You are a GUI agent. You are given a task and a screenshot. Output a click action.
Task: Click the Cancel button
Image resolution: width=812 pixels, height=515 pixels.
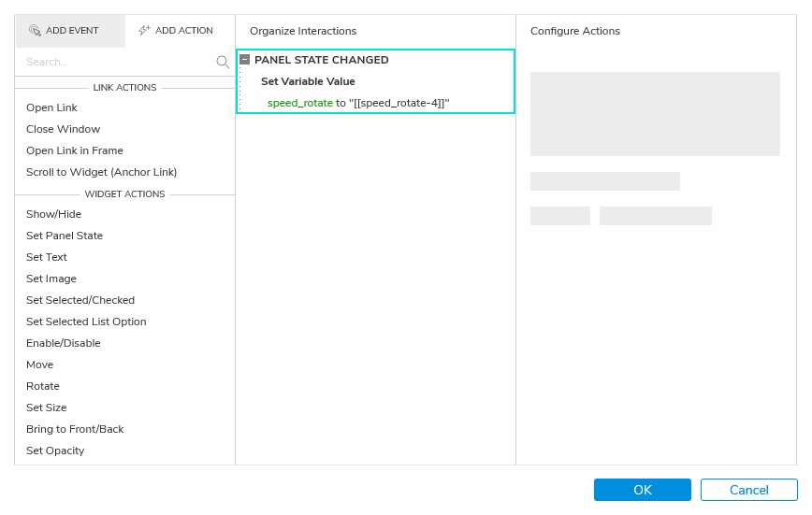coord(748,490)
